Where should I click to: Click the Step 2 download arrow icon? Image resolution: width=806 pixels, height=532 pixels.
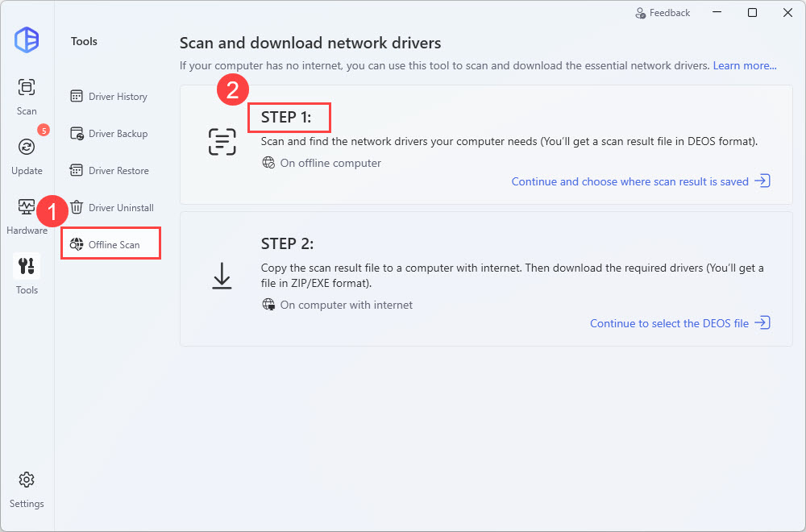pos(222,276)
